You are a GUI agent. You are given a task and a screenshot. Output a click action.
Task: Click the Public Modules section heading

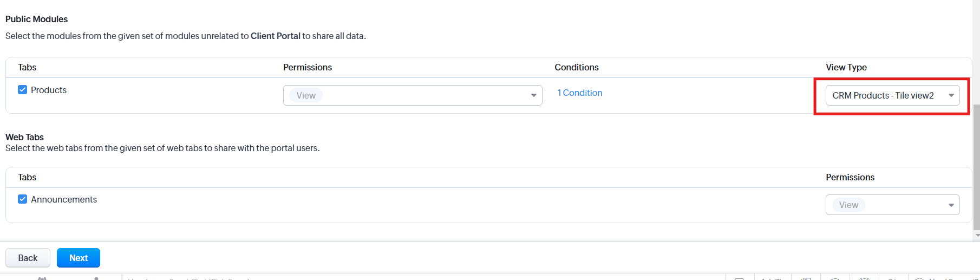(36, 19)
